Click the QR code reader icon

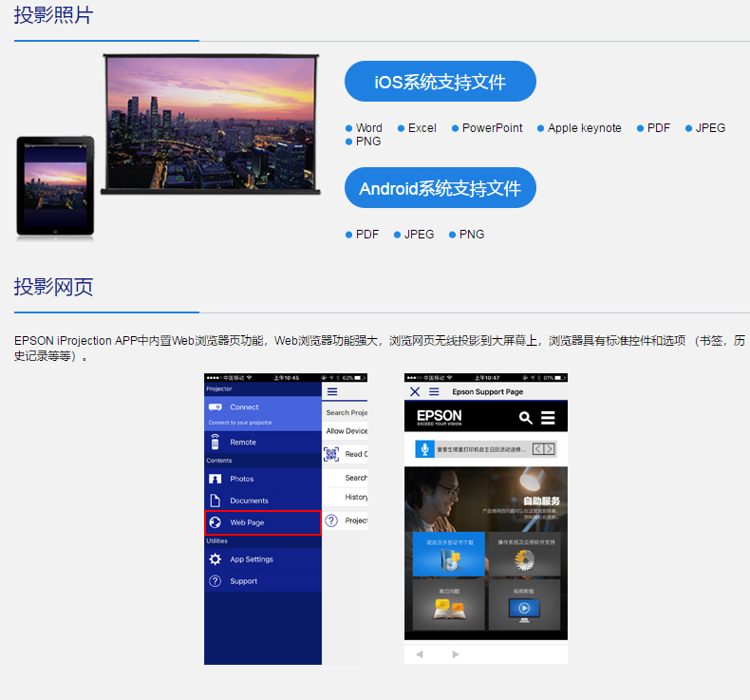tap(331, 454)
